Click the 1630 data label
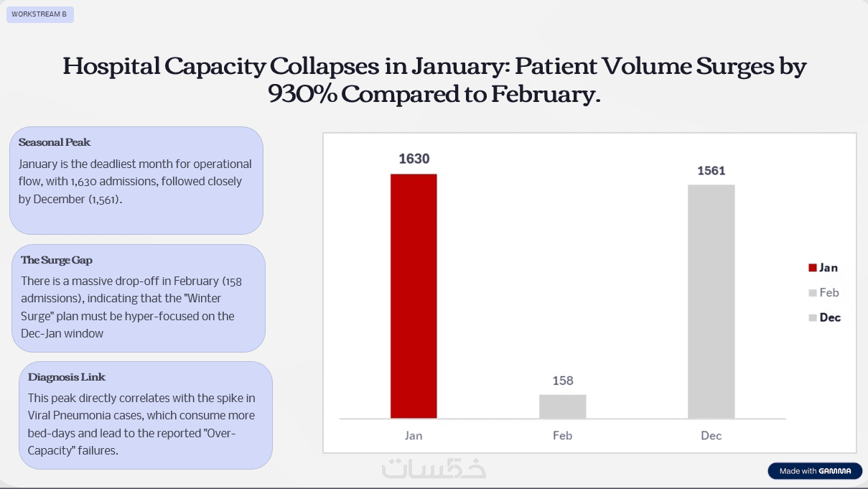The image size is (868, 489). click(414, 159)
